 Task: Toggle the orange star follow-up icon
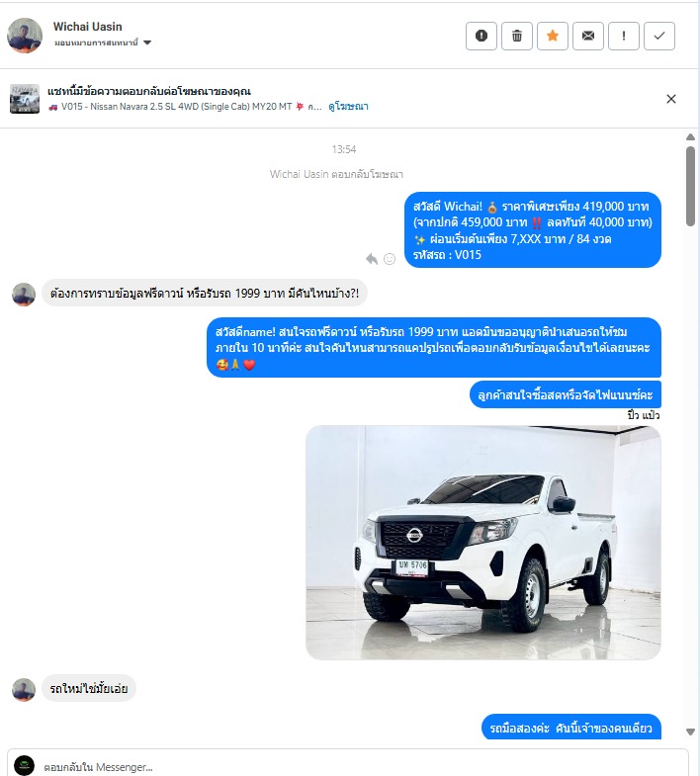553,37
